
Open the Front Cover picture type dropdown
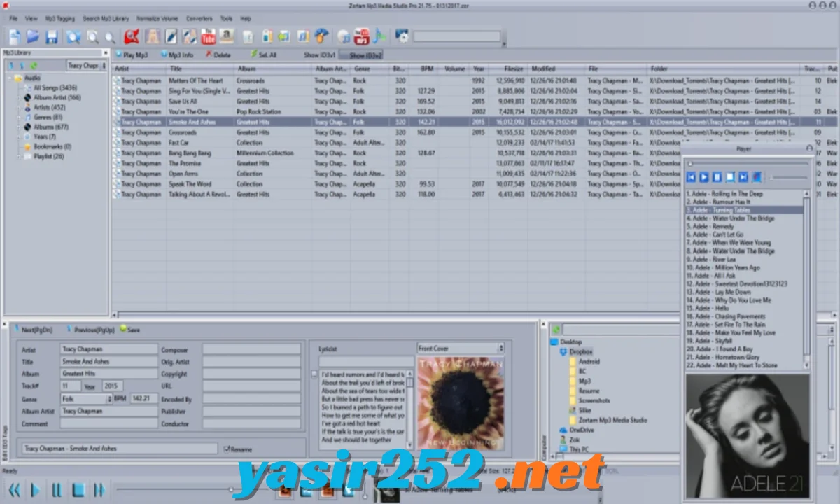tap(460, 348)
